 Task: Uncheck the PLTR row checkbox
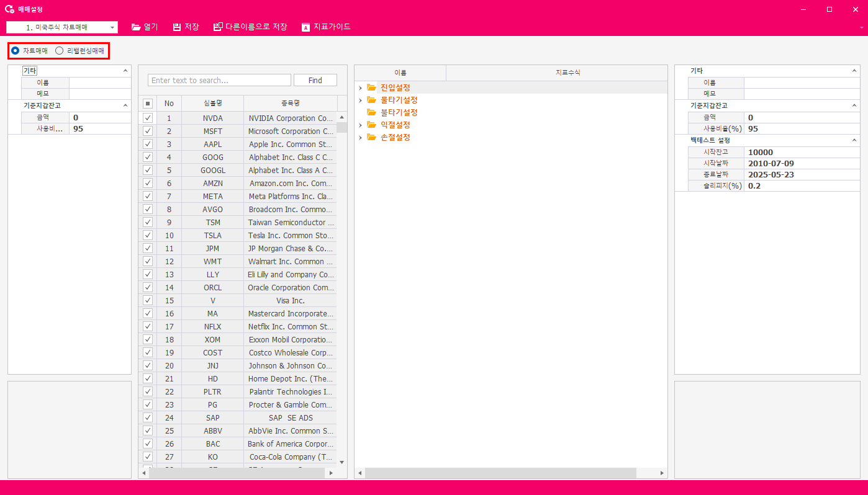click(147, 391)
